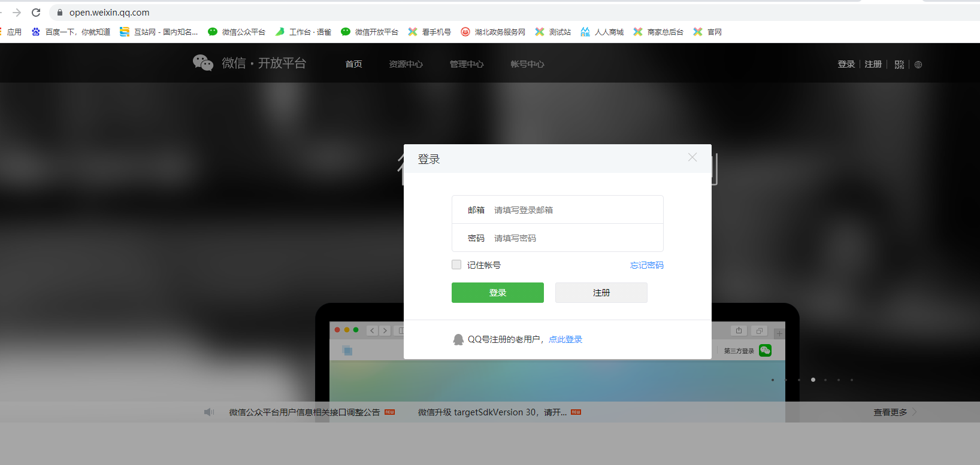Screen dimensions: 980x465
Task: Tick the 记住帐号 checkbox
Action: [x=456, y=265]
